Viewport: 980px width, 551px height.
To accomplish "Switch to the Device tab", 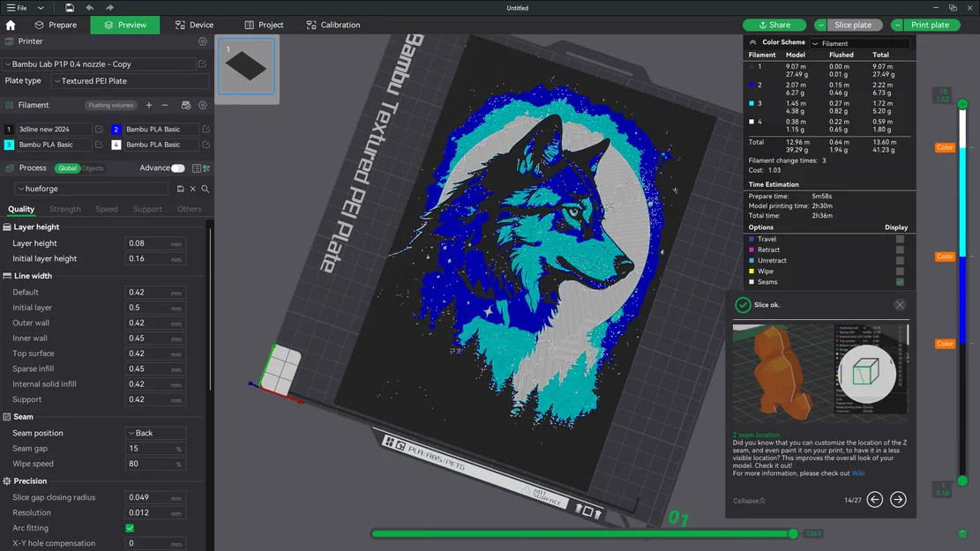I will (x=194, y=25).
